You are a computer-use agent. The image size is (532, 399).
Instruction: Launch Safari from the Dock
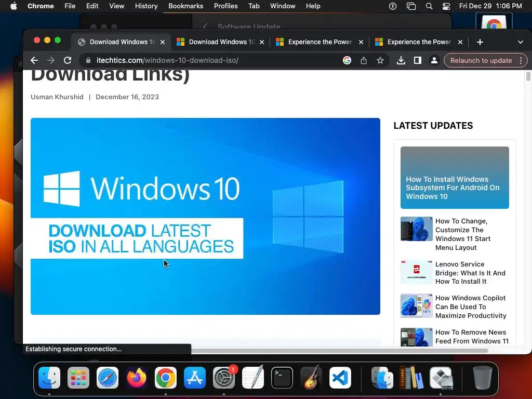tap(108, 377)
